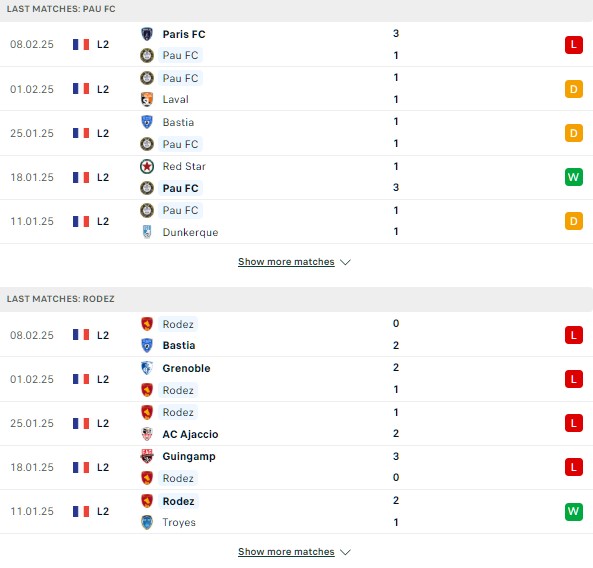Viewport: 593px width, 568px height.
Task: Click the Dunkerque team logo
Action: pos(147,232)
